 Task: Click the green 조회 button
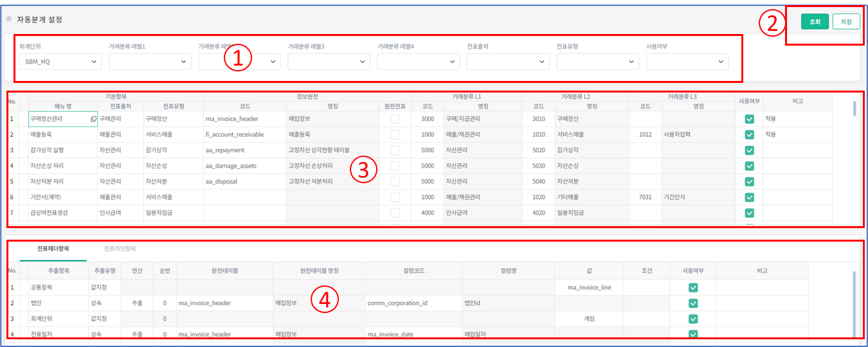(x=815, y=22)
